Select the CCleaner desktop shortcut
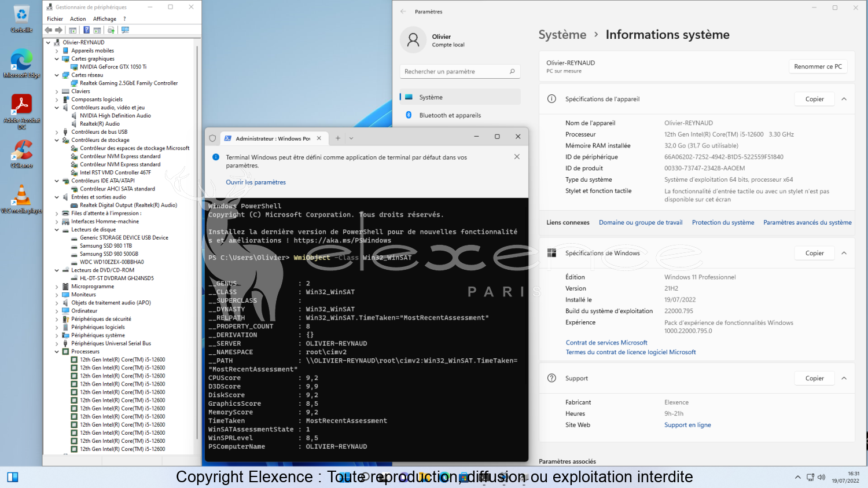The image size is (868, 488). [x=21, y=154]
